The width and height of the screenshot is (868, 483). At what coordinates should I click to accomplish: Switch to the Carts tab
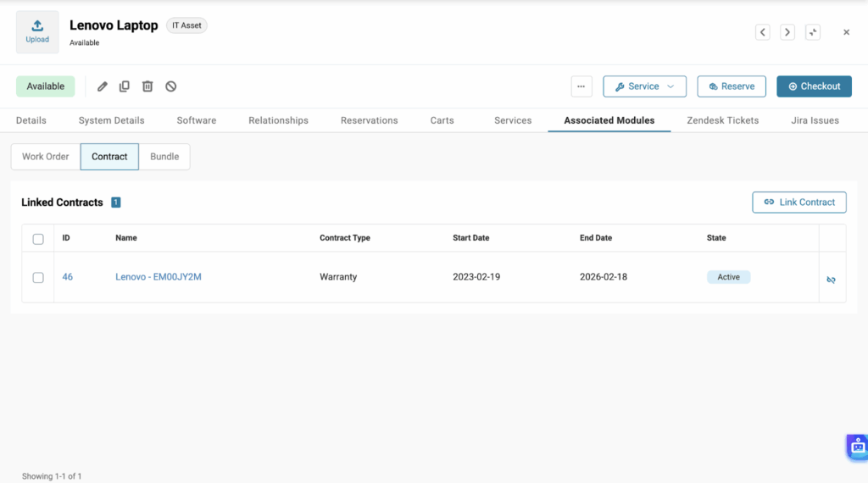pyautogui.click(x=442, y=120)
